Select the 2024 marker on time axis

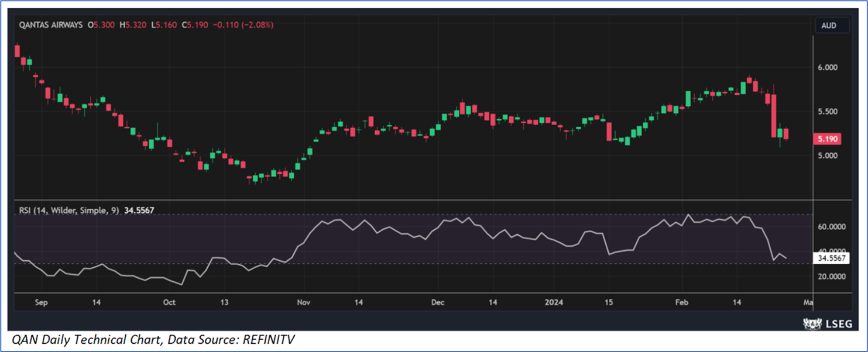(554, 302)
